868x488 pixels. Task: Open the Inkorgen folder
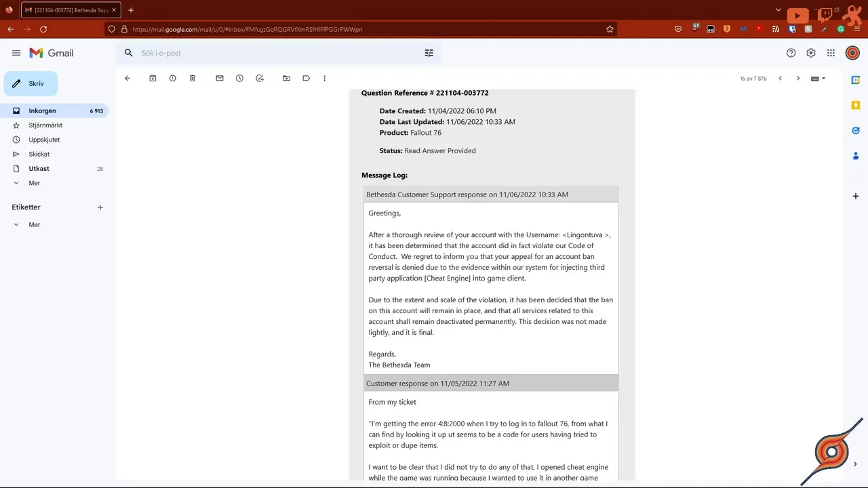pyautogui.click(x=42, y=110)
